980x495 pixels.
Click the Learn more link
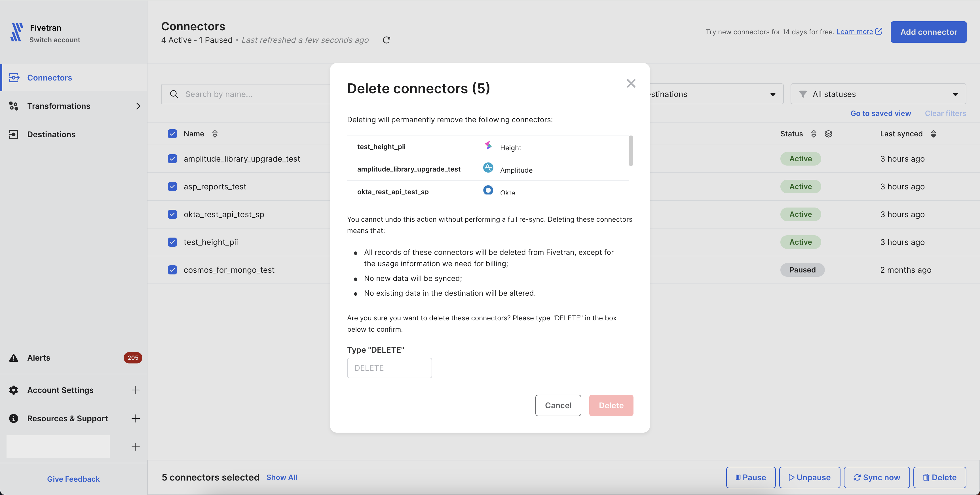coord(854,31)
